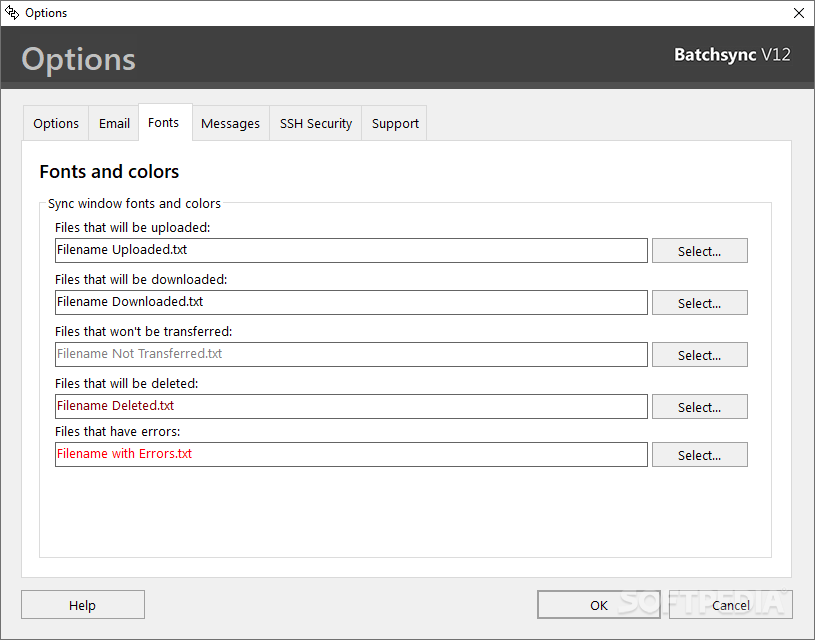Click the Filename Uploaded.txt preview field
815x640 pixels.
(351, 251)
